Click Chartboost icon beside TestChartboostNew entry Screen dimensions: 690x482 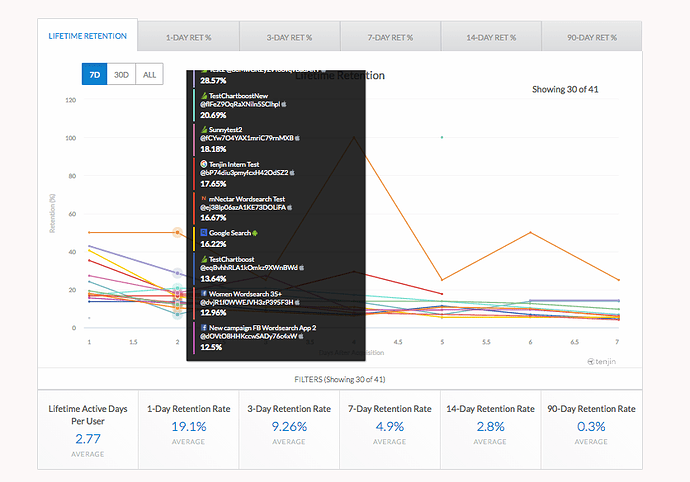pos(204,96)
